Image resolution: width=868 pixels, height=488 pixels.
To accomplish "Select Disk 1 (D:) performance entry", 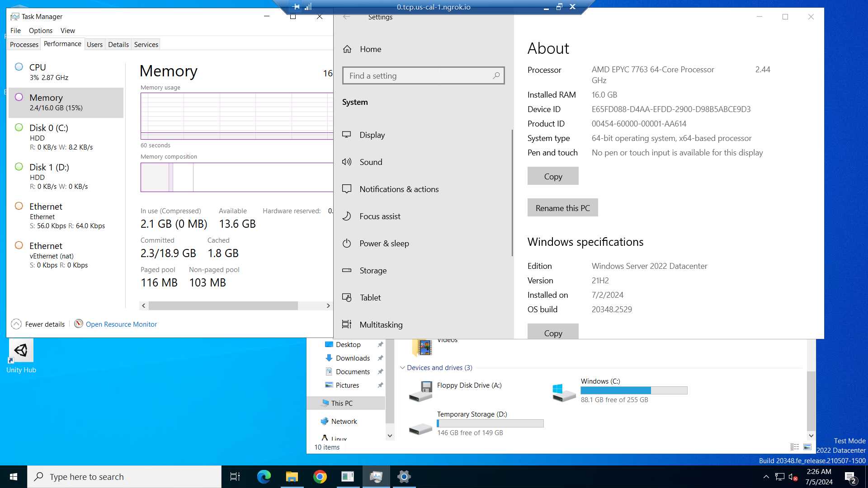I will tap(66, 176).
